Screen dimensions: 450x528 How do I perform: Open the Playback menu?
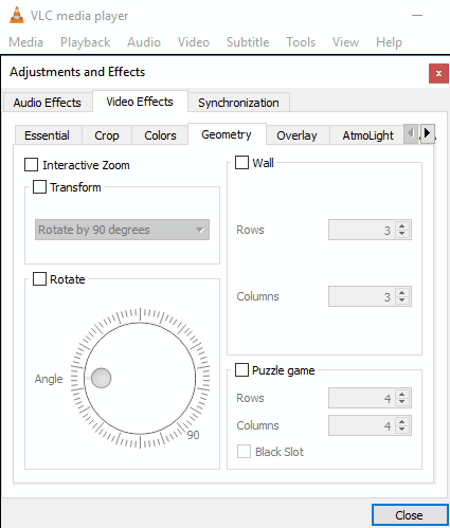point(85,42)
